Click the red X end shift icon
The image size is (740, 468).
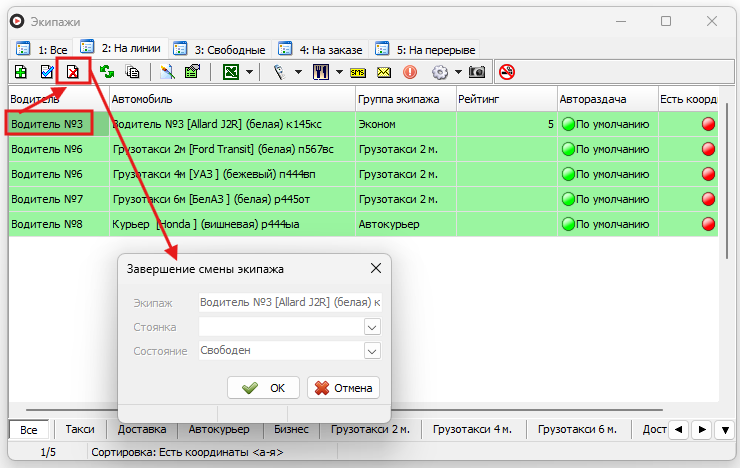(x=73, y=72)
